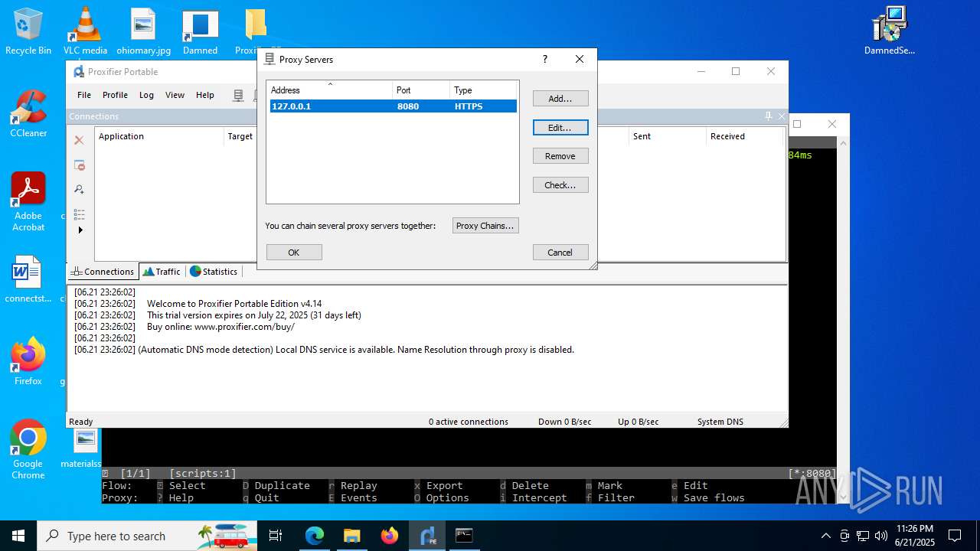Image resolution: width=980 pixels, height=551 pixels.
Task: Open Task View on the taskbar
Action: 276,536
